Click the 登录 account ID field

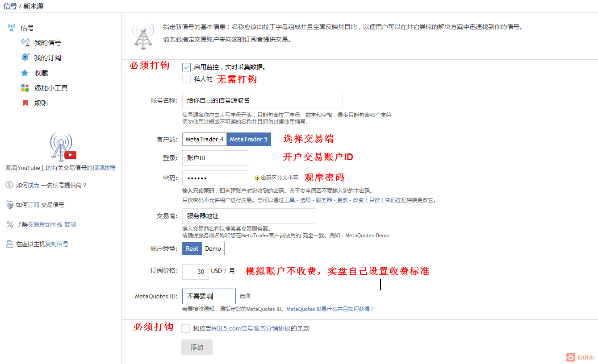pyautogui.click(x=215, y=158)
